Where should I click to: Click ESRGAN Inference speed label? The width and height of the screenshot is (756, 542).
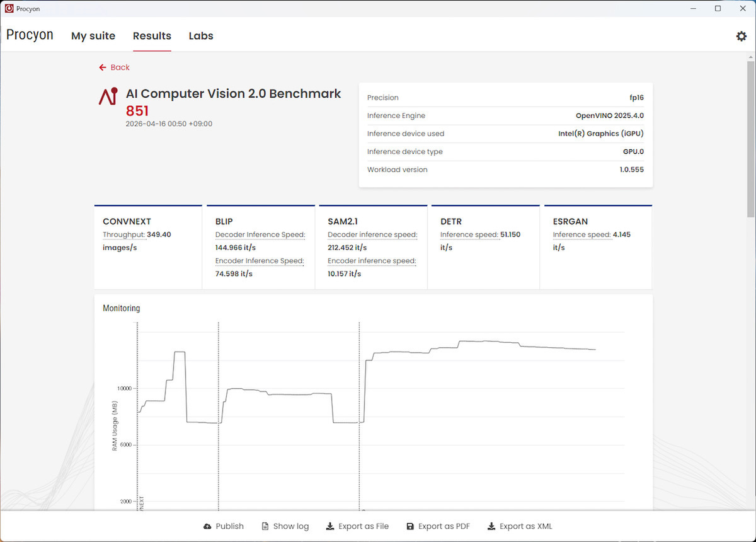(x=581, y=234)
